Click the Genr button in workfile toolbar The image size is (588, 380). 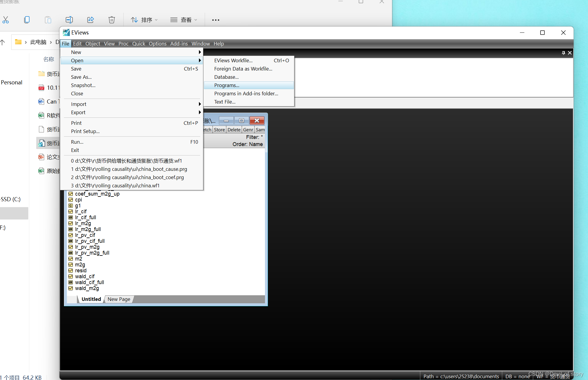(x=248, y=130)
